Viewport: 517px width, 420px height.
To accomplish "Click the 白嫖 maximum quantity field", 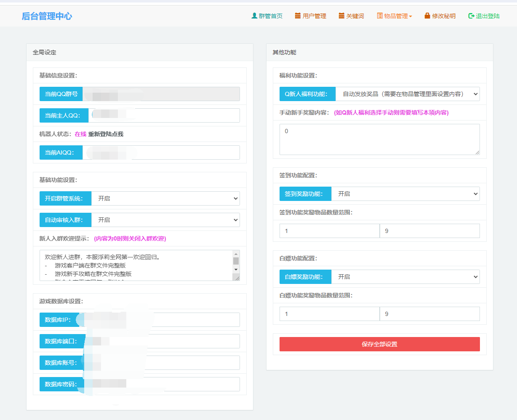I will coord(429,314).
